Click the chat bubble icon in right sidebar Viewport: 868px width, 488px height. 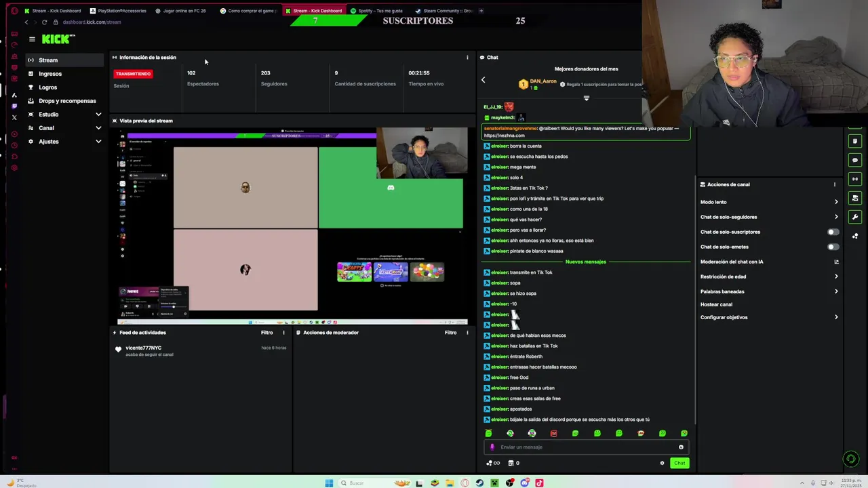coord(855,161)
